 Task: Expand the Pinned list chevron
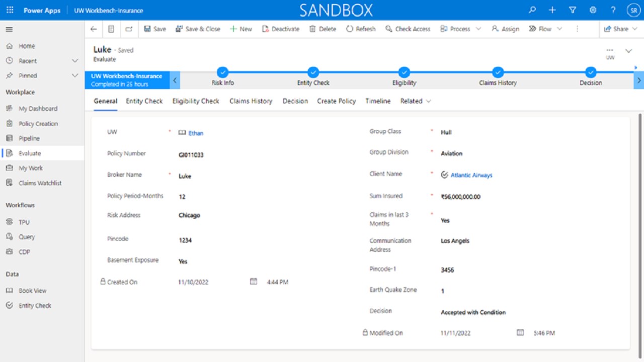click(75, 75)
